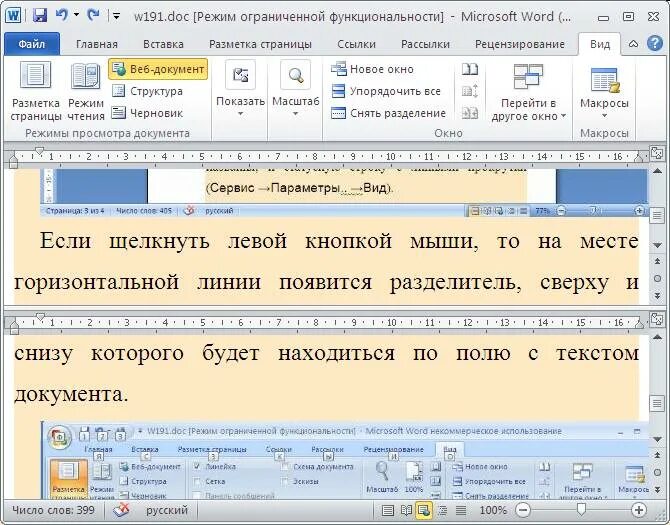The image size is (670, 525).
Task: Click Число слов: 399 in status bar
Action: pos(53,510)
